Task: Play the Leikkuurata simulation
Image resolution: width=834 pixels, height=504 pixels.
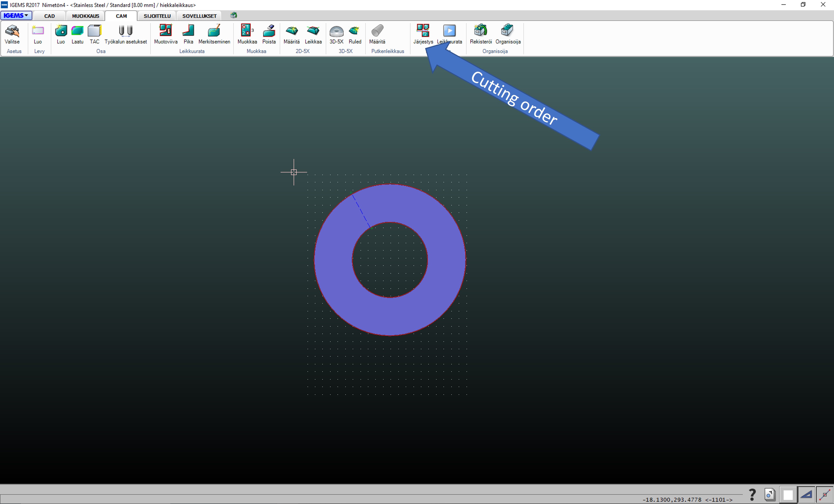Action: coord(450,34)
